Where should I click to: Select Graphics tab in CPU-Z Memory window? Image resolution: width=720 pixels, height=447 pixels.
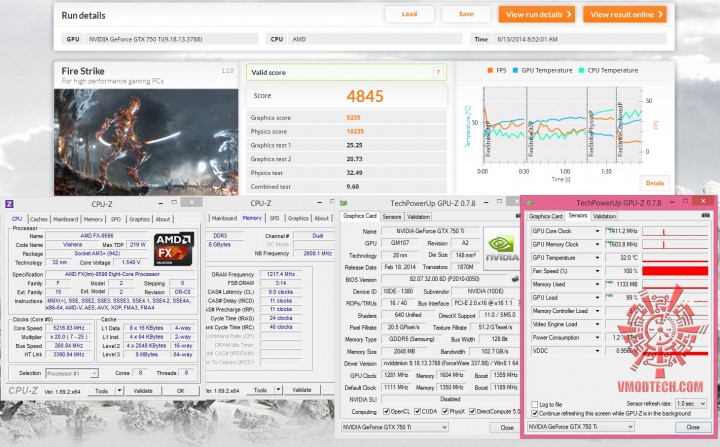298,218
